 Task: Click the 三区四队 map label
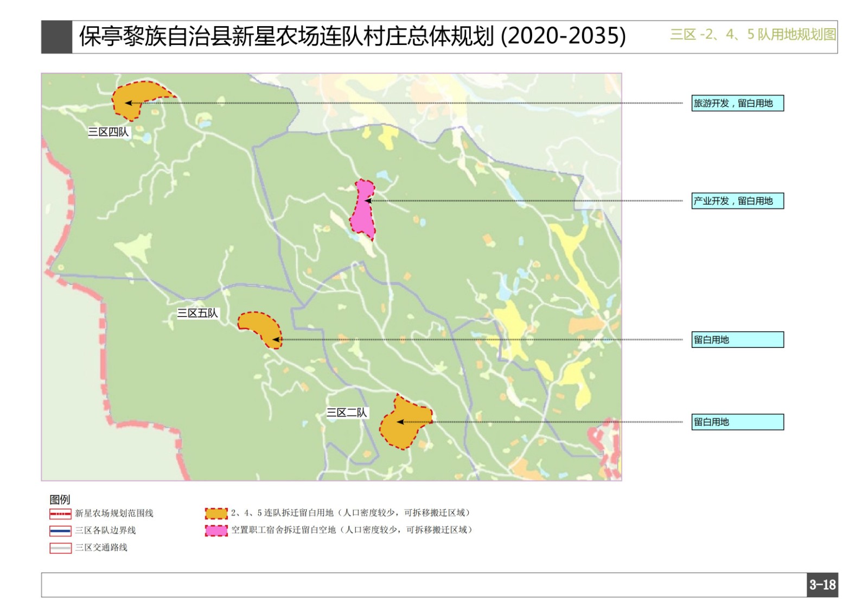108,132
